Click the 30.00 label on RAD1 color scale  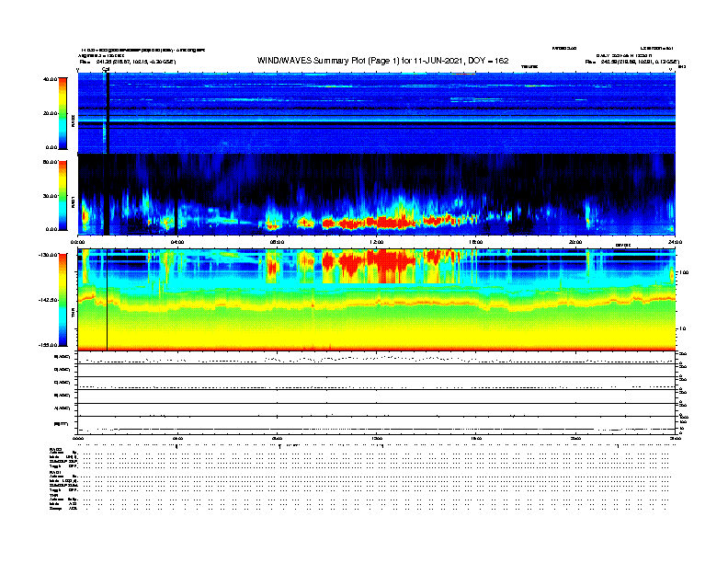50,196
